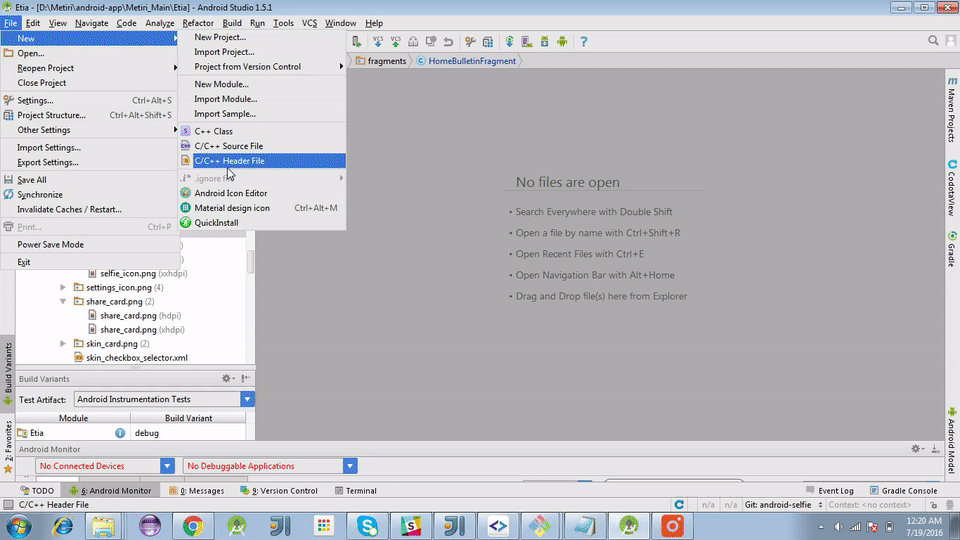Open Terminal tool tab

tap(356, 490)
